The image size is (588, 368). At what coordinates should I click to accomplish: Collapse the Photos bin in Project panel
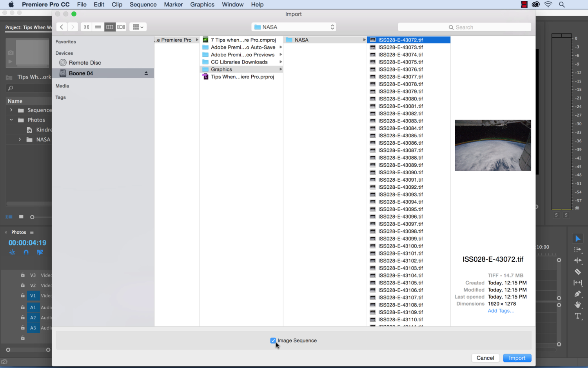pyautogui.click(x=11, y=120)
